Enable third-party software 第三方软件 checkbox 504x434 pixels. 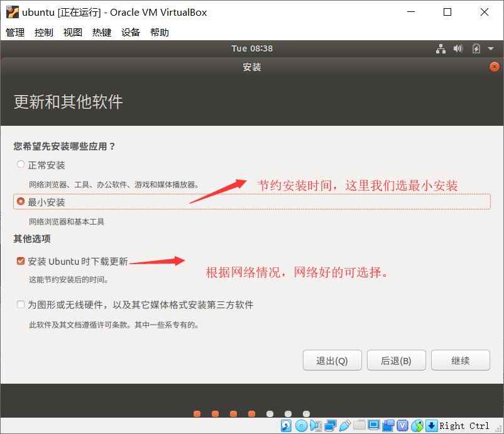point(21,304)
